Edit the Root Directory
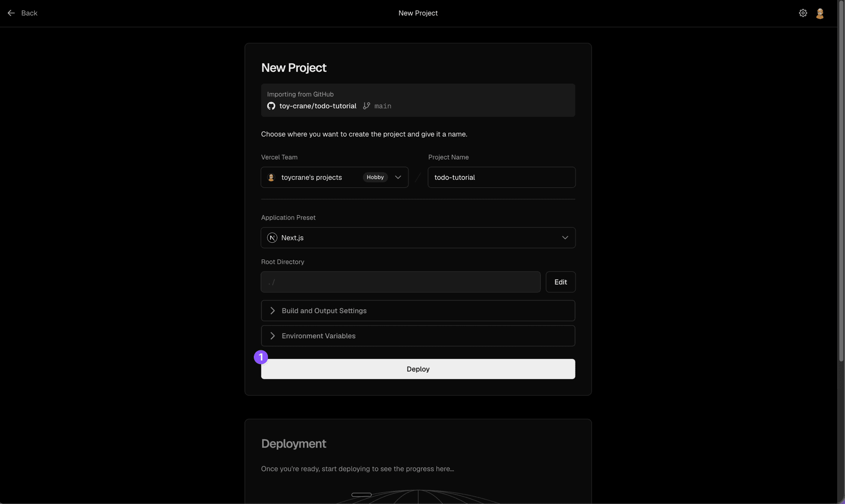845x504 pixels. 560,282
